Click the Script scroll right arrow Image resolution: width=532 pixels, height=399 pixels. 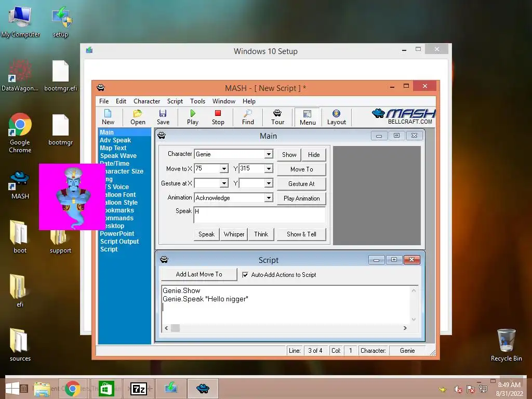click(405, 328)
